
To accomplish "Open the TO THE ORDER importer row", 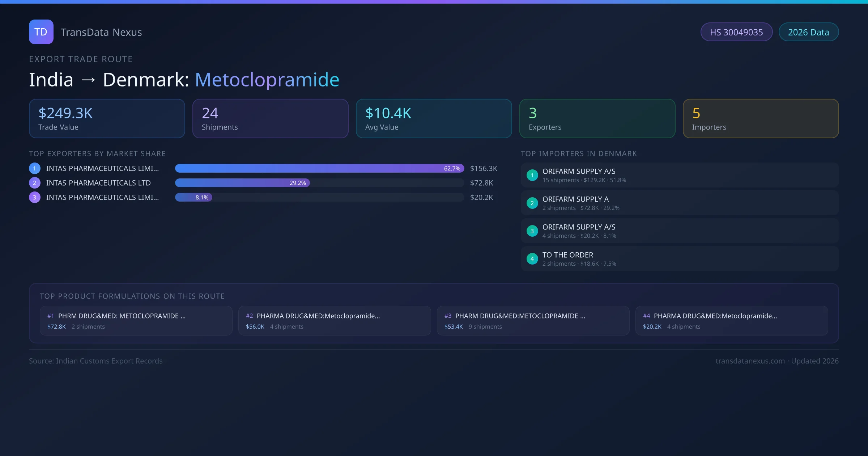I will click(x=679, y=259).
